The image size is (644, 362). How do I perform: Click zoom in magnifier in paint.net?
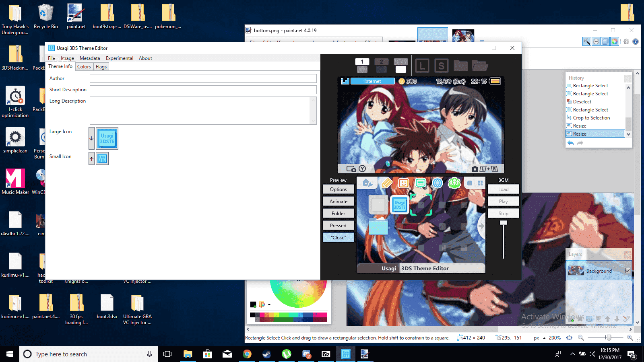tap(630, 338)
